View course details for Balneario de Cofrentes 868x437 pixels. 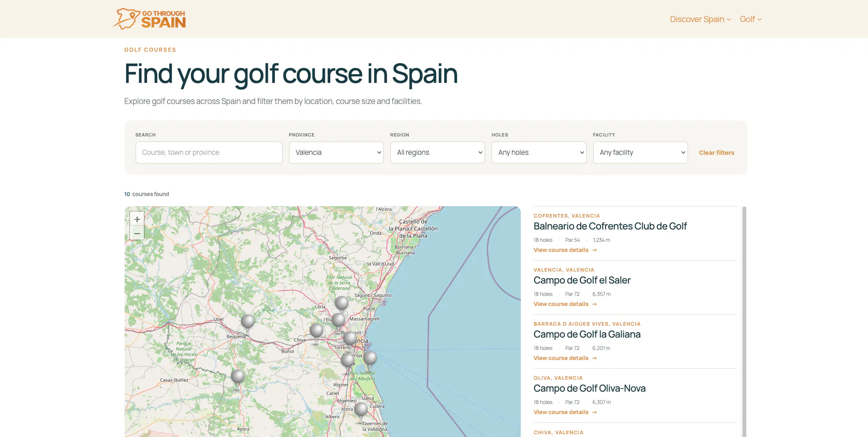565,250
